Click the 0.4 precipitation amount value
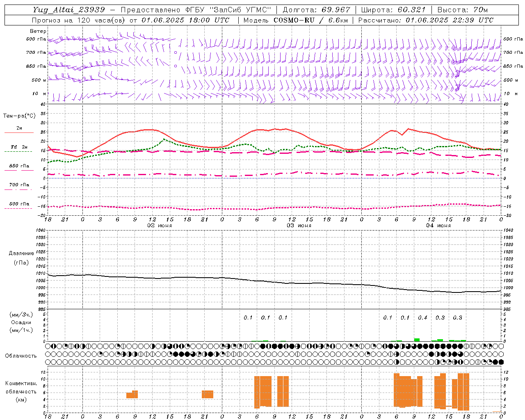The width and height of the screenshot is (525, 420). click(422, 317)
